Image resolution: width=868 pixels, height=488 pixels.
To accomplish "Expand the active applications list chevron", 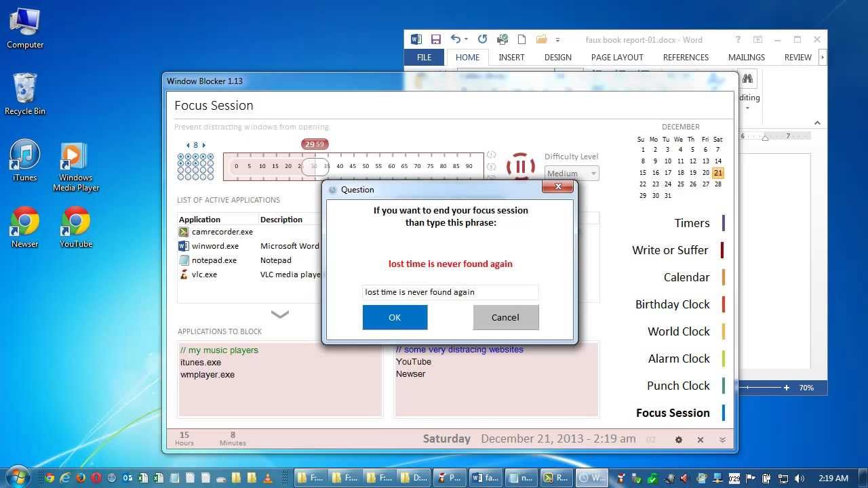I will tap(280, 314).
